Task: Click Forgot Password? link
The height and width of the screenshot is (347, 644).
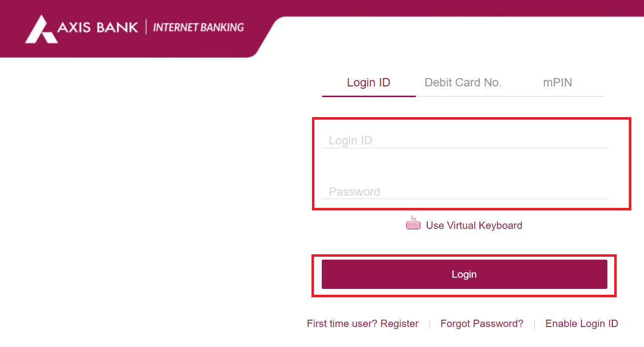Action: click(481, 323)
